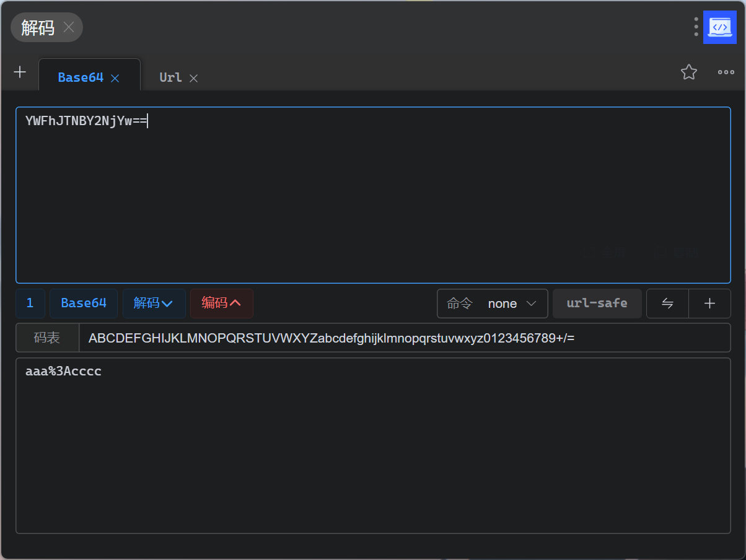This screenshot has width=746, height=560.
Task: Toggle the url-safe option
Action: pyautogui.click(x=597, y=304)
